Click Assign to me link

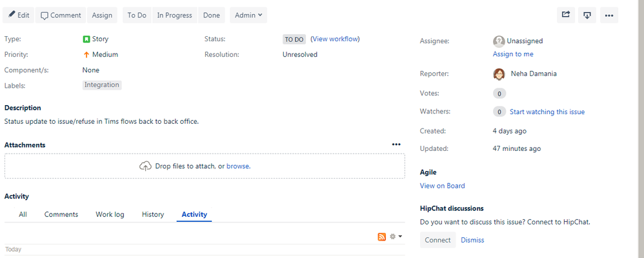pyautogui.click(x=513, y=54)
